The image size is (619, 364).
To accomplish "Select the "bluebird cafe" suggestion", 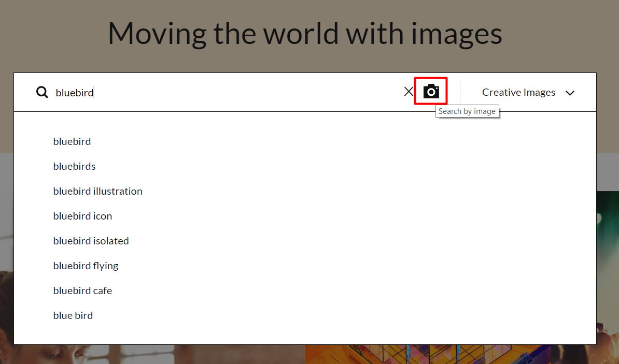I will click(x=82, y=290).
